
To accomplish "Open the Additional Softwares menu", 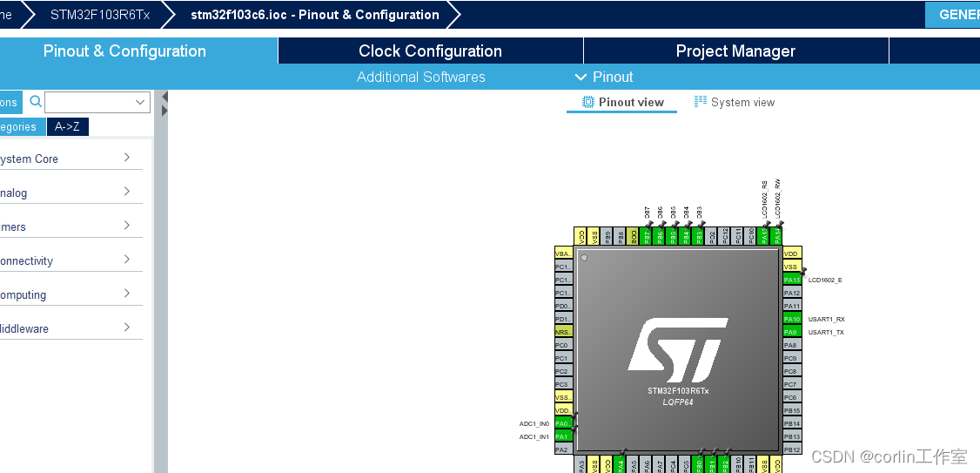I will [420, 77].
